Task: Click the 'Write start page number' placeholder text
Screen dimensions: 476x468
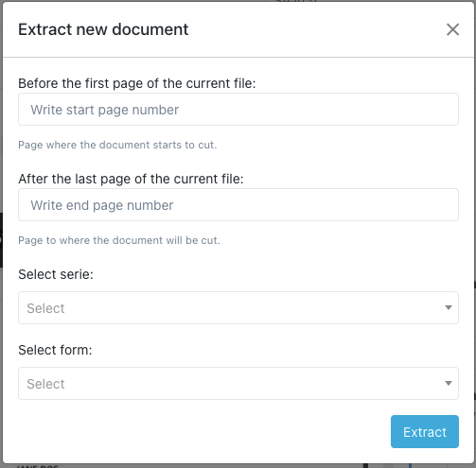Action: click(105, 110)
